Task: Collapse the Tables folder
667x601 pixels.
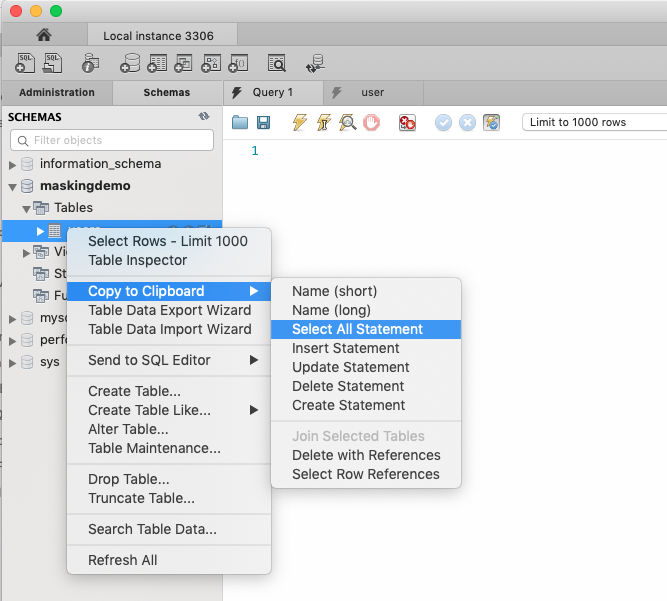Action: [x=26, y=208]
